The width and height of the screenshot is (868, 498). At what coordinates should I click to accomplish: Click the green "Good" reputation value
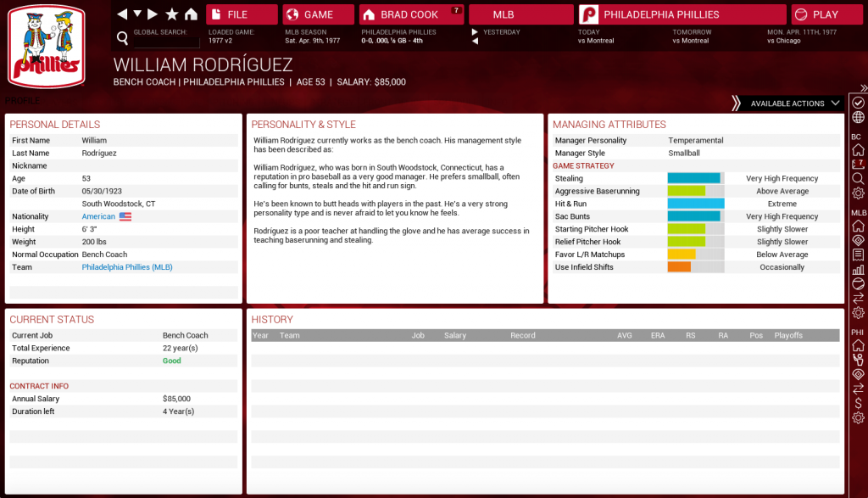pyautogui.click(x=171, y=361)
